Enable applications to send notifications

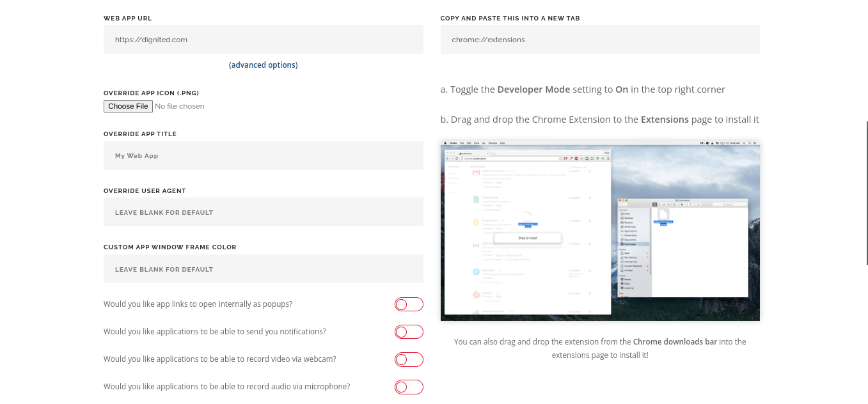409,332
